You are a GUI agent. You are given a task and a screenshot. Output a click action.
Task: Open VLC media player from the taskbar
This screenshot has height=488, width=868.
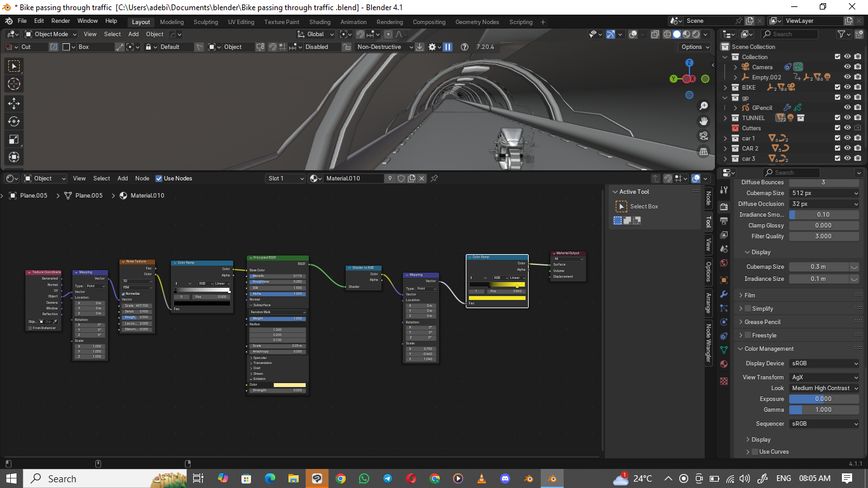pyautogui.click(x=482, y=478)
